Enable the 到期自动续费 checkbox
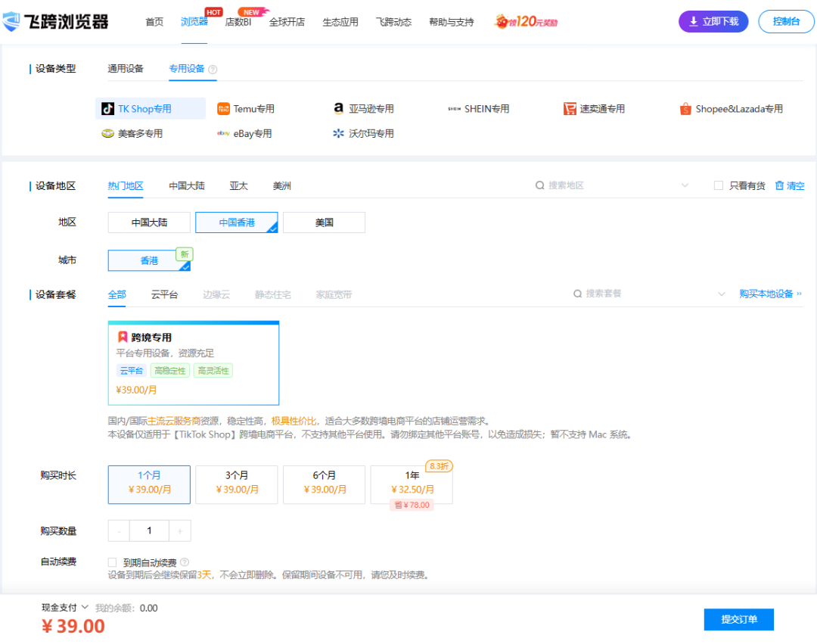This screenshot has width=817, height=644. coord(112,562)
